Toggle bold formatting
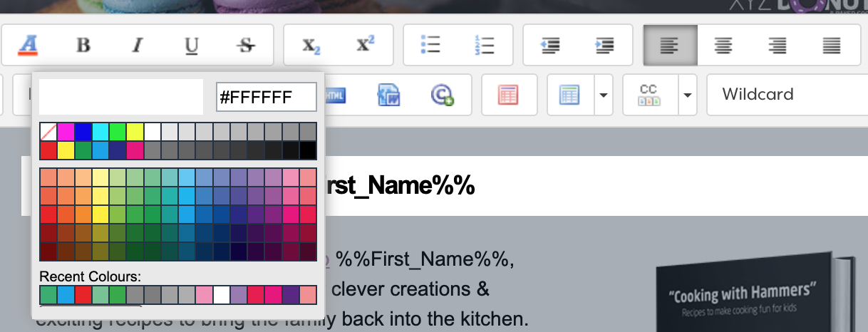 [83, 46]
